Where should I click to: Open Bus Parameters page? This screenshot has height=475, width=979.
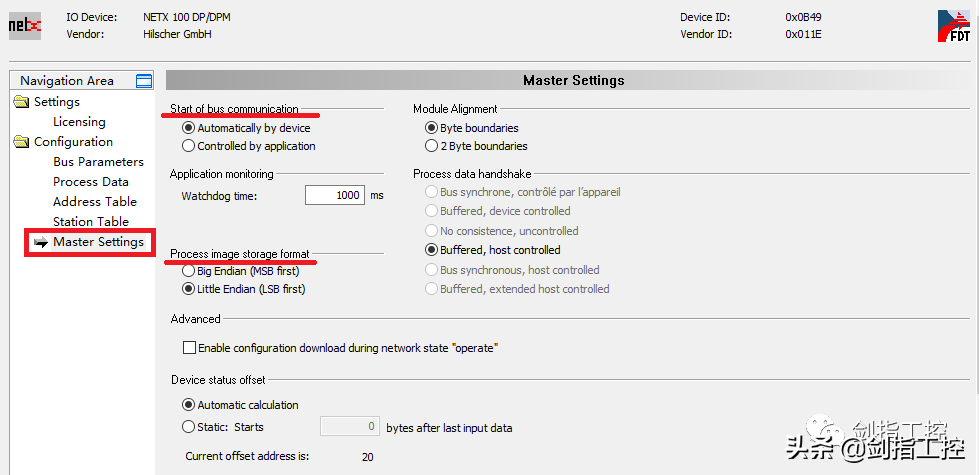(98, 162)
